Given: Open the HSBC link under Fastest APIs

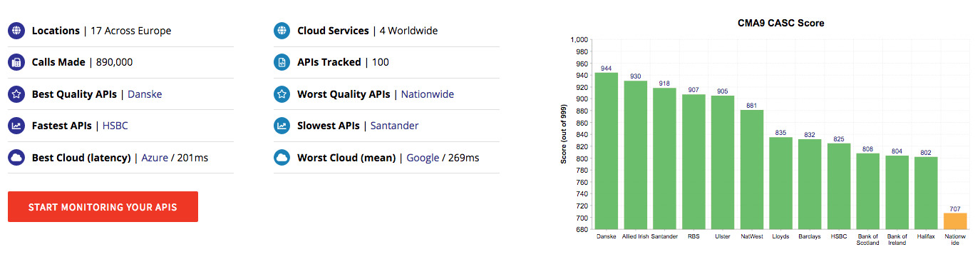Looking at the screenshot, I should [115, 126].
